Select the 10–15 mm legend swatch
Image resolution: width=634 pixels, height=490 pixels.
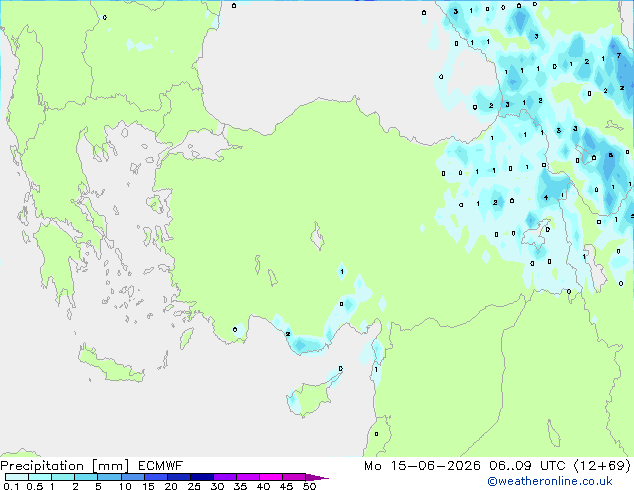pyautogui.click(x=132, y=477)
